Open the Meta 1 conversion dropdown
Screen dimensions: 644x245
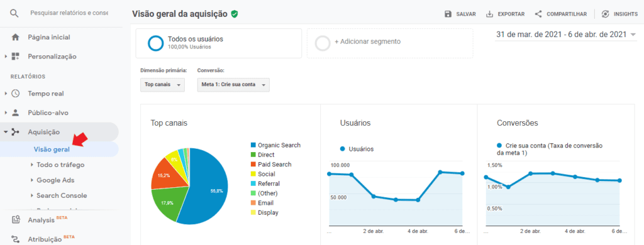[233, 85]
